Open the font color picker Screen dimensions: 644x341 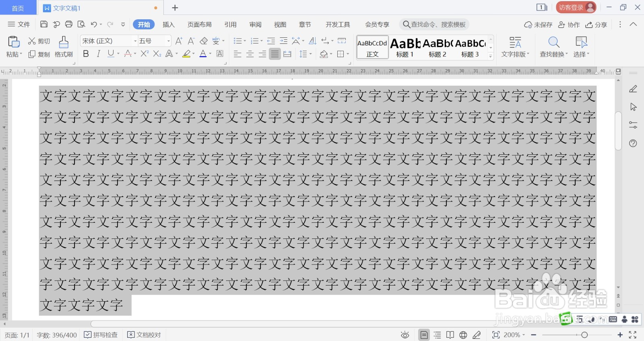[x=203, y=54]
